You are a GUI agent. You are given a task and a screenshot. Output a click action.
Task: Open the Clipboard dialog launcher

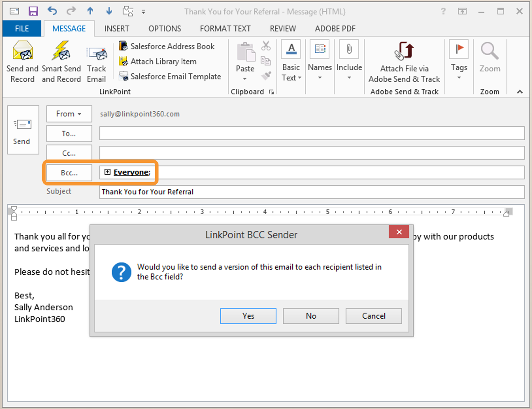click(271, 92)
